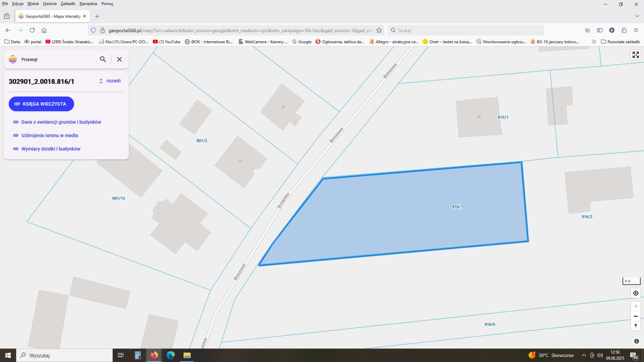Zoom in on the map

[x=635, y=306]
